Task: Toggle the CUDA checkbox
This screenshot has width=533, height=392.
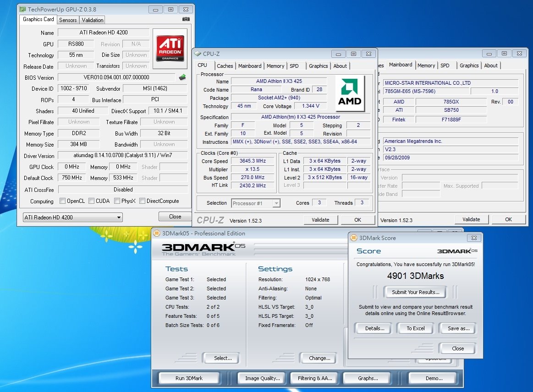Action: (x=92, y=201)
